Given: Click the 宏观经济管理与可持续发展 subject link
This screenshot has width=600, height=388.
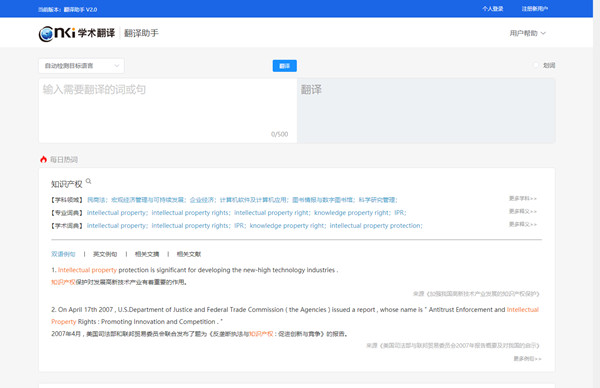Looking at the screenshot, I should (x=148, y=200).
